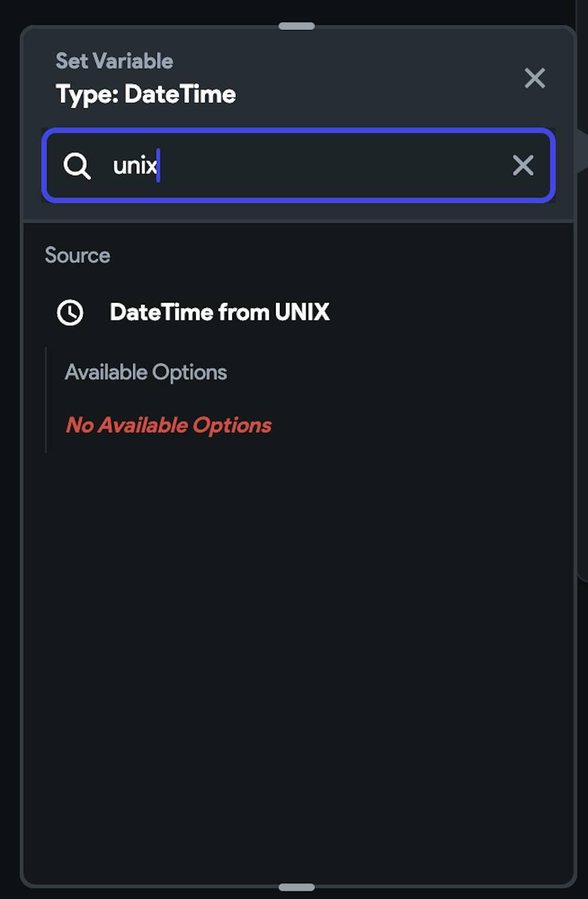The width and height of the screenshot is (588, 899).
Task: Clear the 'unix' search text
Action: (x=523, y=166)
